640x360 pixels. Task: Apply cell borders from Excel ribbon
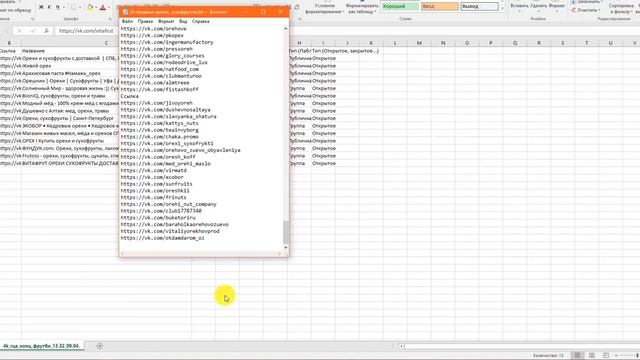[x=74, y=7]
